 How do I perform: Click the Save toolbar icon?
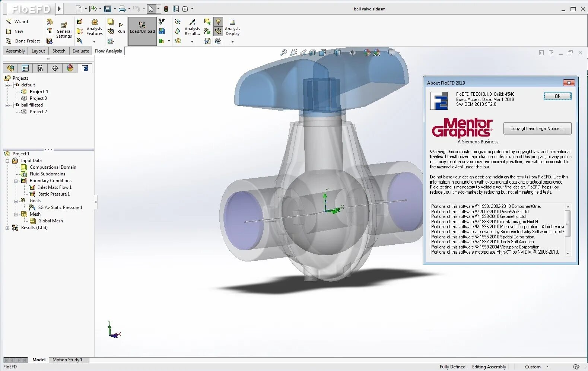pyautogui.click(x=108, y=9)
